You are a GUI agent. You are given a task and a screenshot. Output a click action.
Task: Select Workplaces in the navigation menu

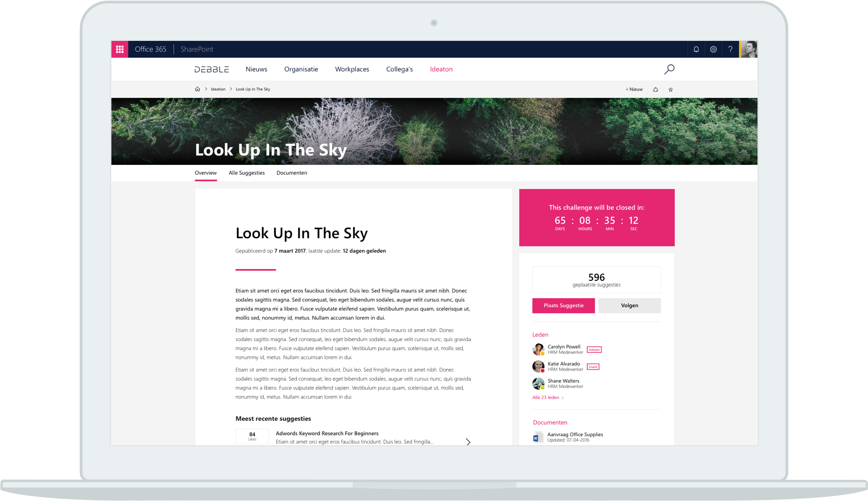coord(352,69)
